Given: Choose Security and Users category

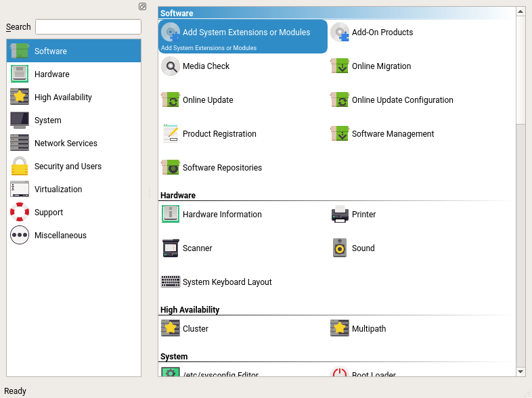Looking at the screenshot, I should [x=68, y=167].
